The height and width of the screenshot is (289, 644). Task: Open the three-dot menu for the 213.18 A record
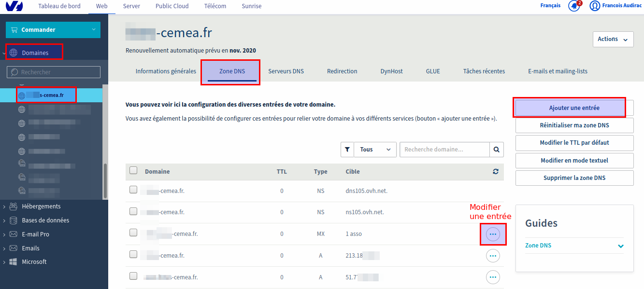[493, 255]
